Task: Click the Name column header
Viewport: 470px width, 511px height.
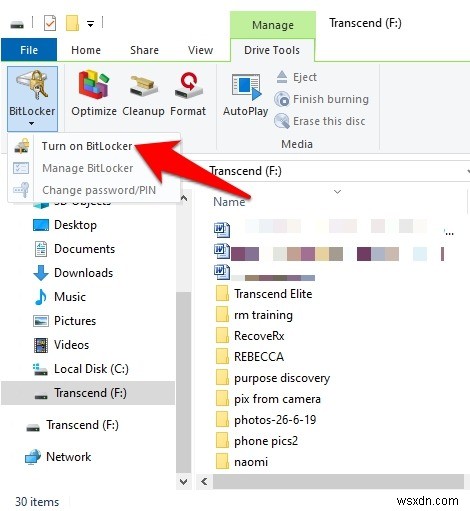Action: (229, 202)
